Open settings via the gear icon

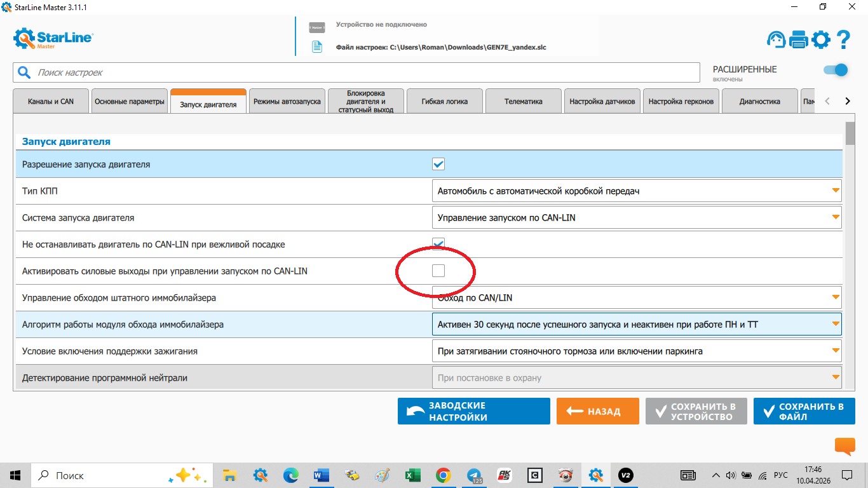point(821,40)
